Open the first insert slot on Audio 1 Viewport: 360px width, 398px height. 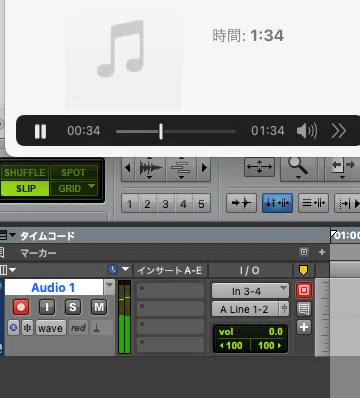tap(170, 290)
